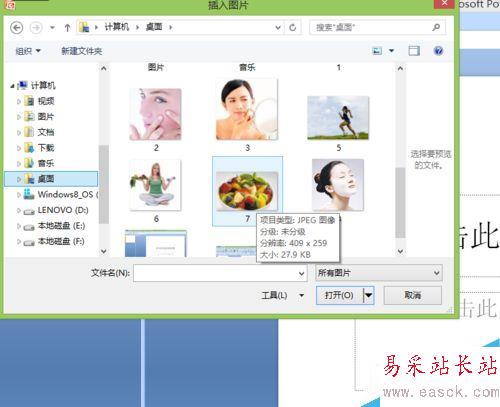Go up one folder level
Screen dimensions: 500x407
pyautogui.click(x=67, y=28)
